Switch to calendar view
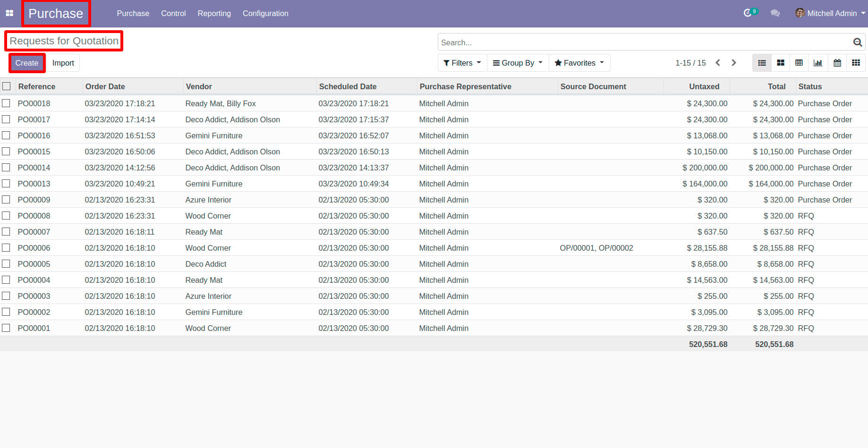This screenshot has height=448, width=868. pos(837,63)
